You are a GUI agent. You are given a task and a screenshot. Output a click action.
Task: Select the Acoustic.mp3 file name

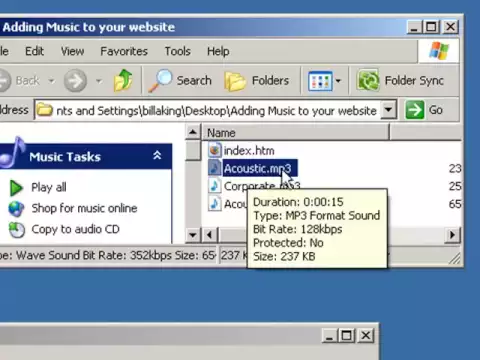(258, 168)
